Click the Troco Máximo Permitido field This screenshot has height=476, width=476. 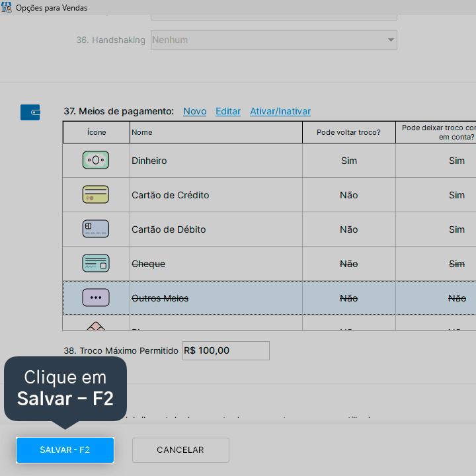click(226, 350)
